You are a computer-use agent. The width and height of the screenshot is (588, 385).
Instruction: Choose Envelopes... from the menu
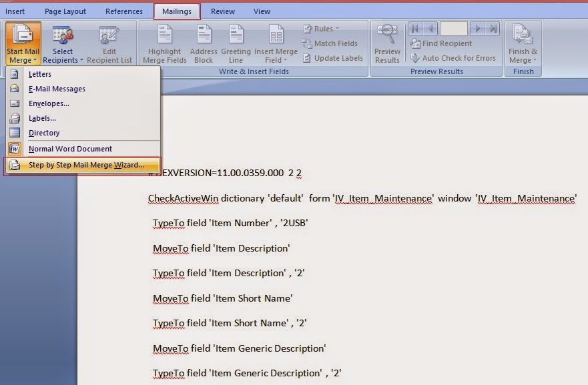coord(83,103)
